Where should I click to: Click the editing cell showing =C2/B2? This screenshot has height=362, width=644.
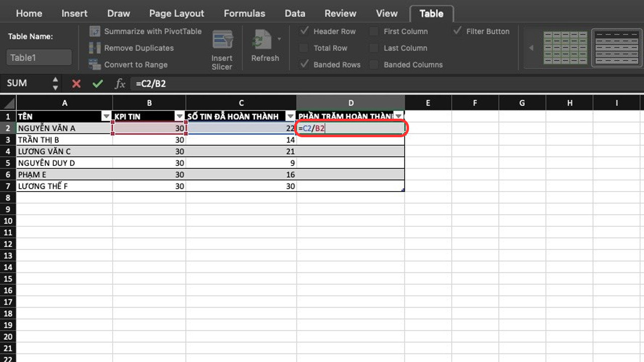(351, 128)
